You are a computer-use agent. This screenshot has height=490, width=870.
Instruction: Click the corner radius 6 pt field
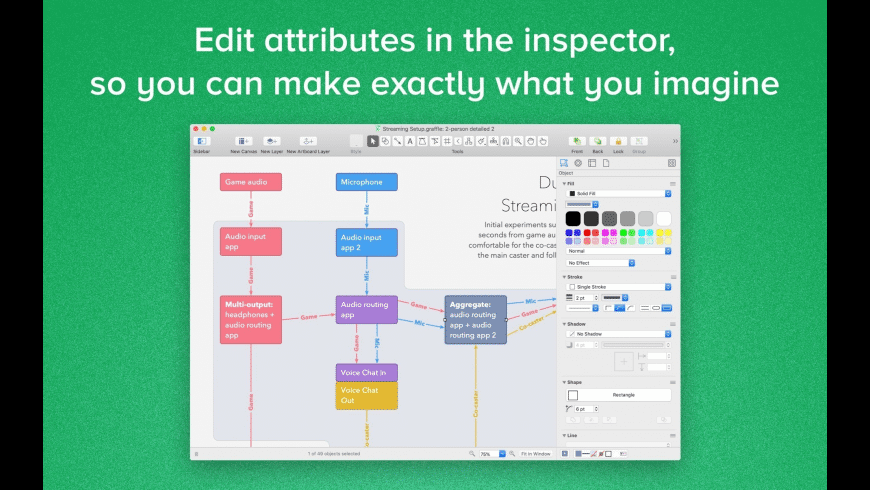584,409
